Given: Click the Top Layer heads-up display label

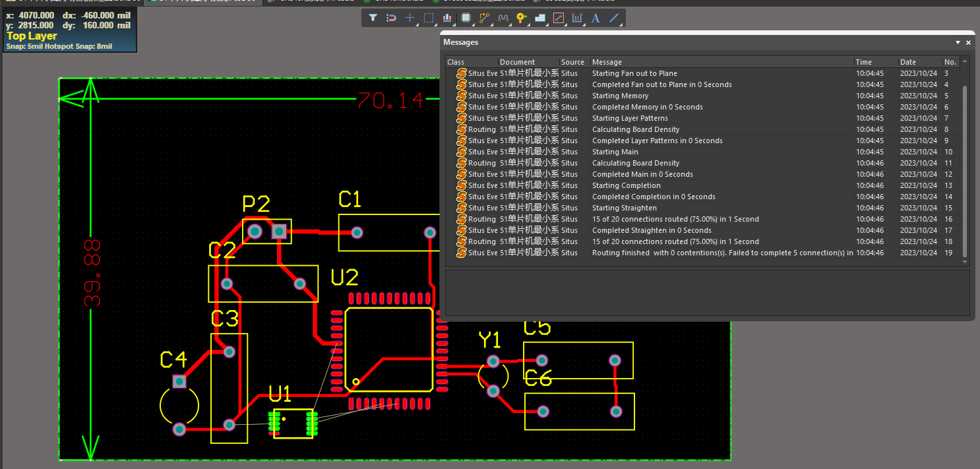Looking at the screenshot, I should pyautogui.click(x=32, y=36).
